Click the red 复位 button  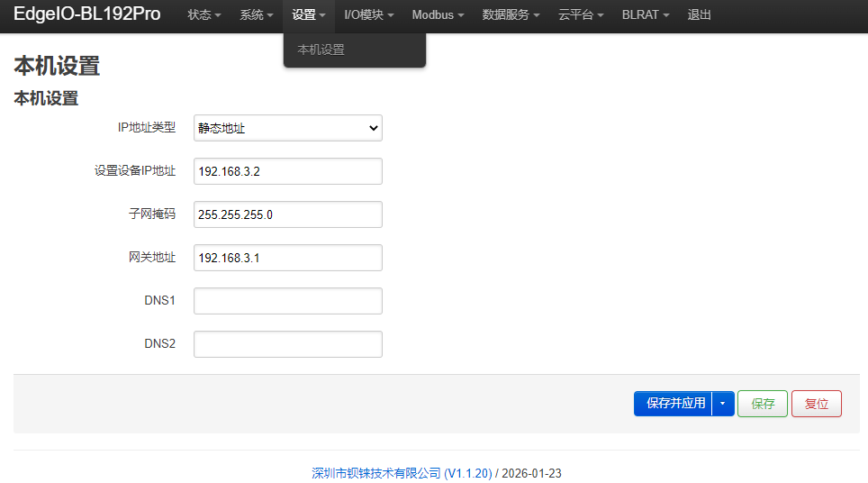click(817, 404)
